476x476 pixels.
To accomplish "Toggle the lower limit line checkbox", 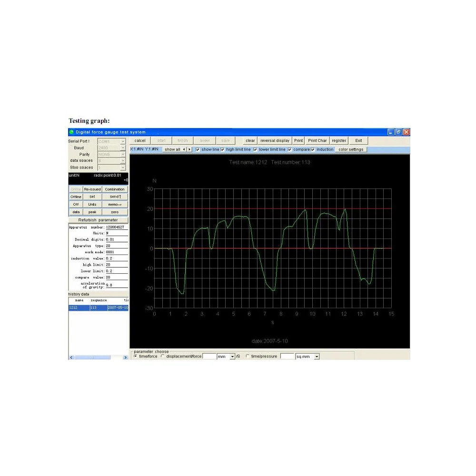I will 255,149.
